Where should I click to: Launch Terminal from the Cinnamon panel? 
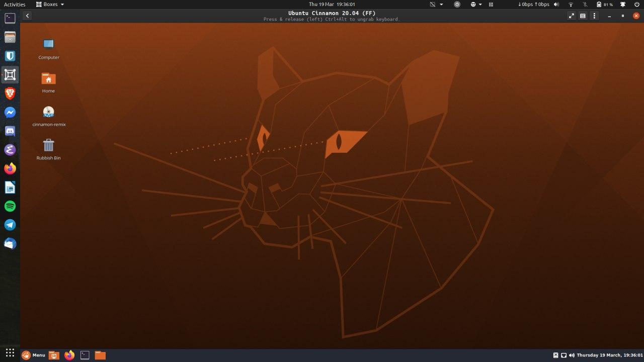tap(85, 355)
